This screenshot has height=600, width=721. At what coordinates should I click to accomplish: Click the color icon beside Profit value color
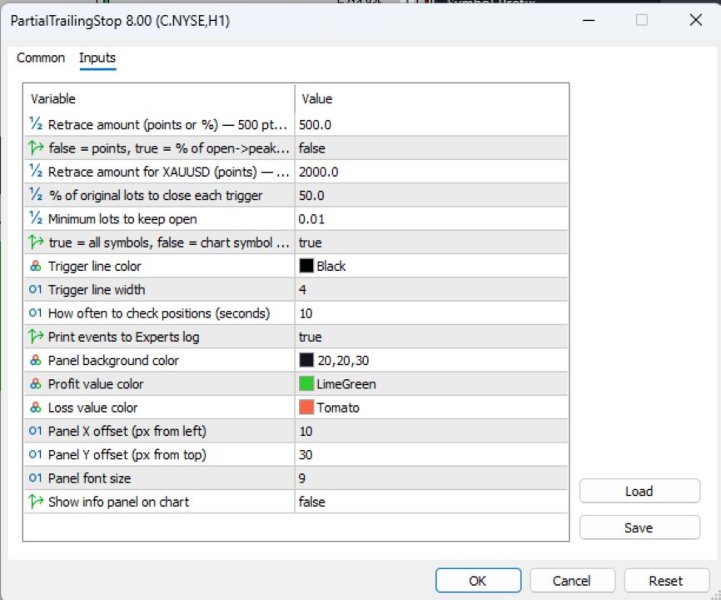35,383
